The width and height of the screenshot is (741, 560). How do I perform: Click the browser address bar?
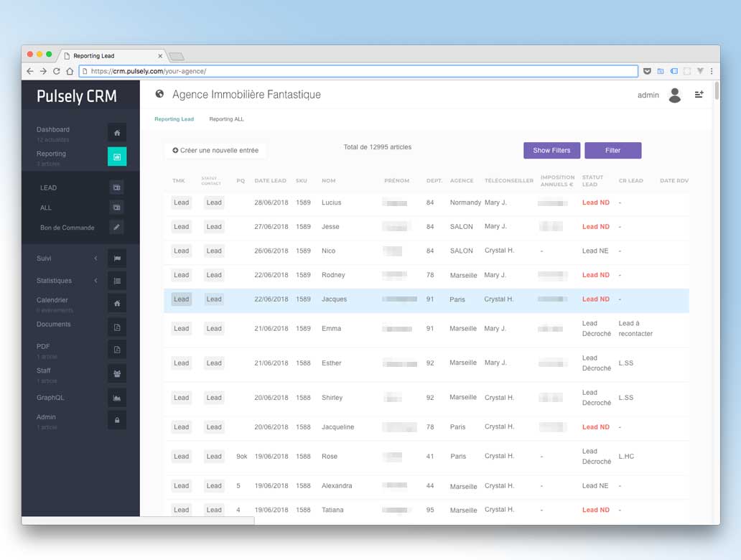358,71
